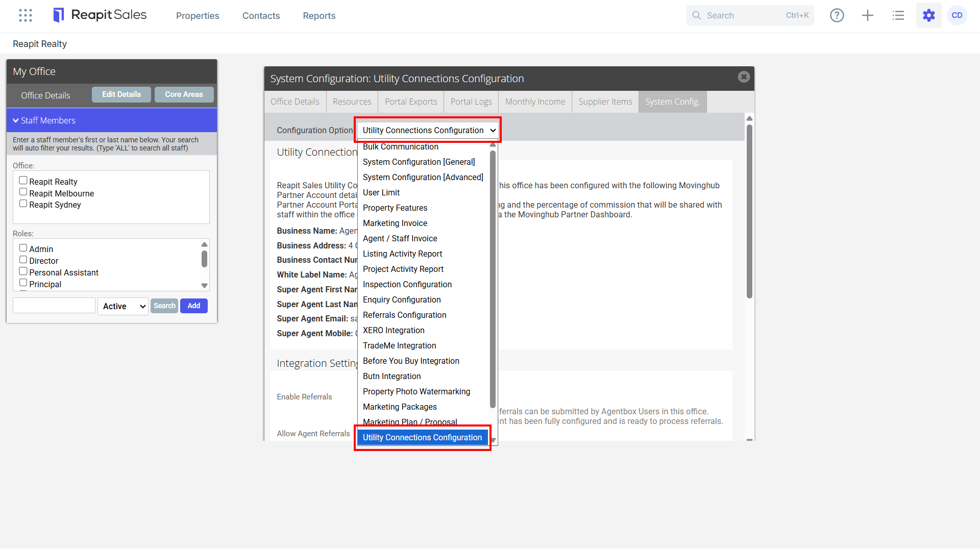
Task: Open the settings gear icon
Action: point(929,15)
